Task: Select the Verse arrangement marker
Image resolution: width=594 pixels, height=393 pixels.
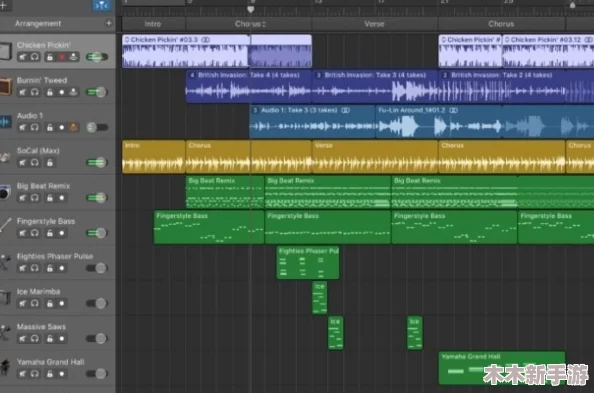Action: pos(375,24)
